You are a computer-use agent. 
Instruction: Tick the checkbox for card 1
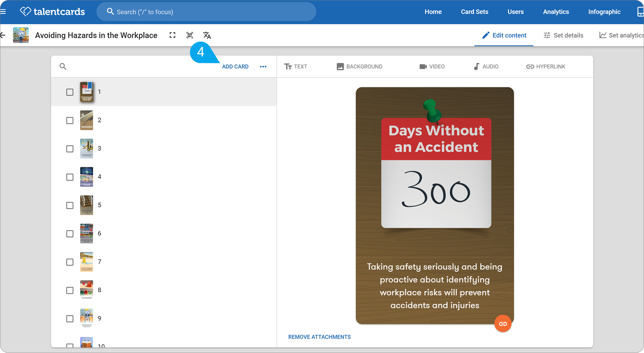point(70,92)
